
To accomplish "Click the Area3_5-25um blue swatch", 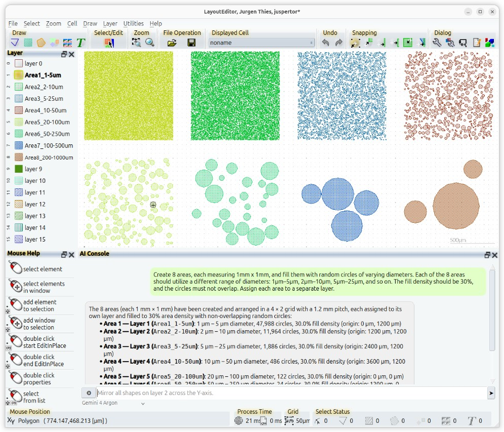I will [19, 98].
